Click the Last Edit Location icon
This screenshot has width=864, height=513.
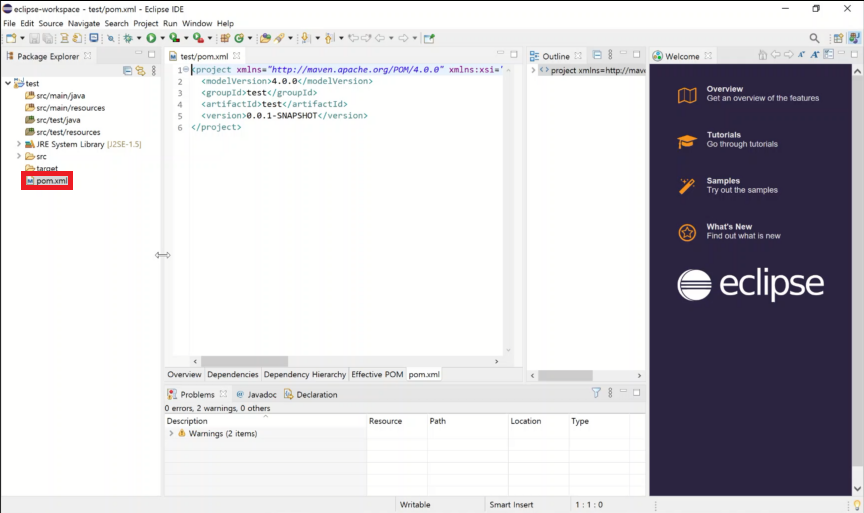pos(353,38)
